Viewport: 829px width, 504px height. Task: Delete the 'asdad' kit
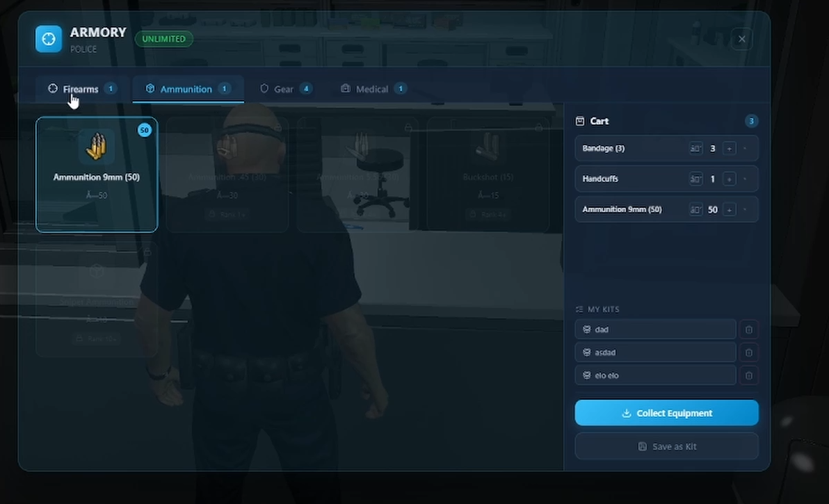coord(748,352)
